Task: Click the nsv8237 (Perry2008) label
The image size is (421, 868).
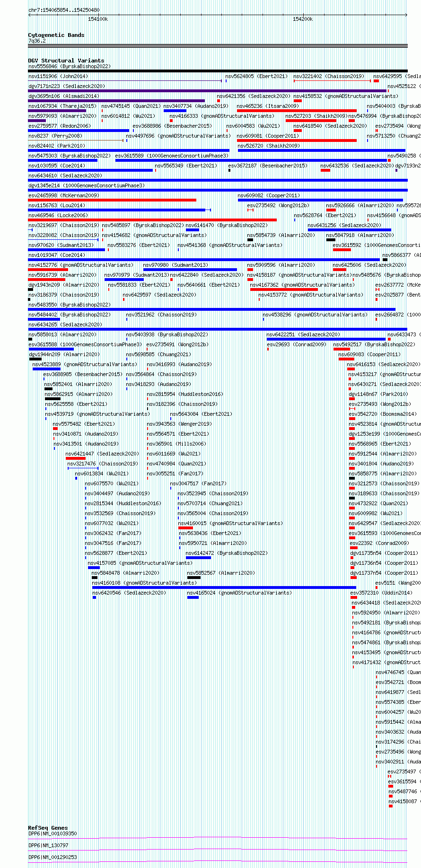Action: (x=55, y=136)
